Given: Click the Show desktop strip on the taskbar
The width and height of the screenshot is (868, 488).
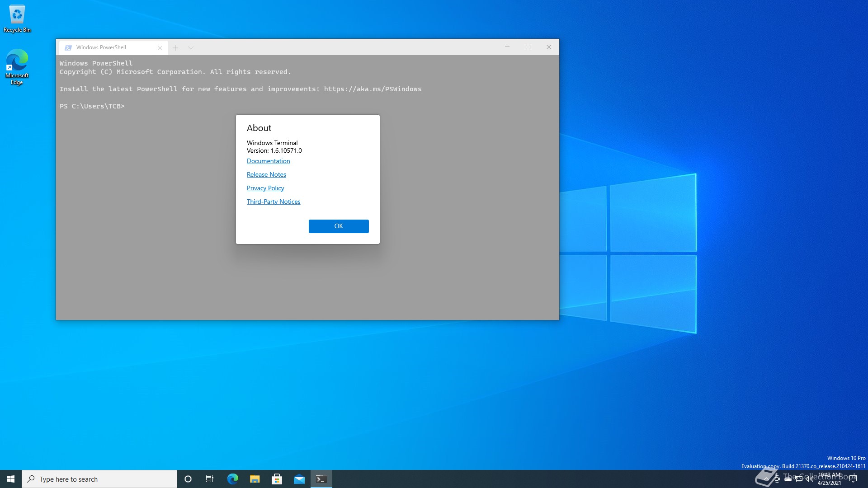Looking at the screenshot, I should point(866,479).
